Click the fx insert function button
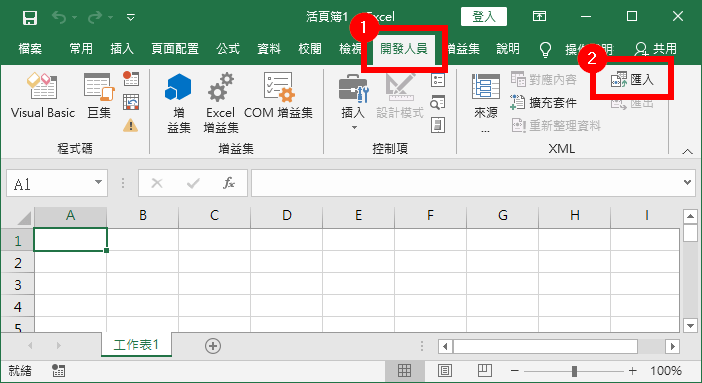 click(x=229, y=183)
